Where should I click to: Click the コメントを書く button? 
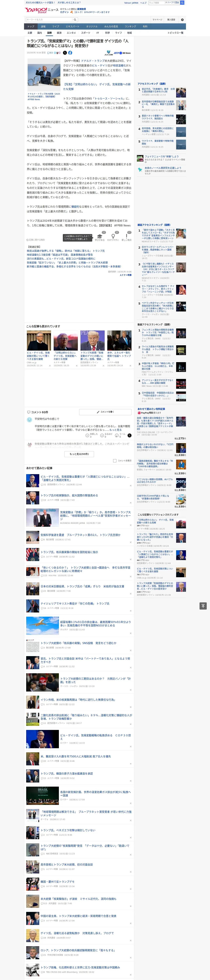105,412
